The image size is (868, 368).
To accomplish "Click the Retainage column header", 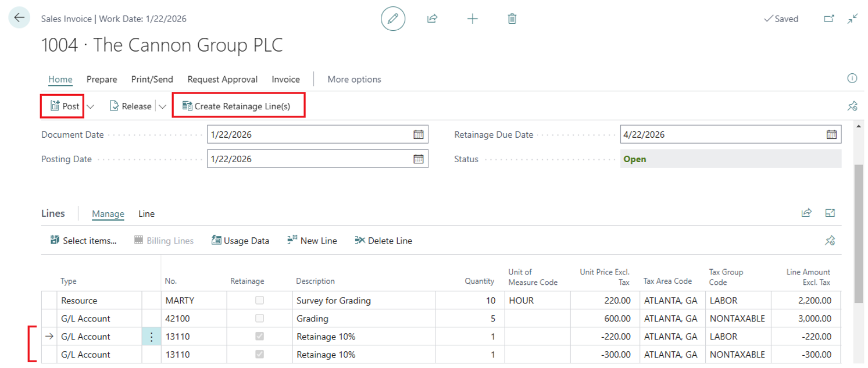I will click(247, 281).
